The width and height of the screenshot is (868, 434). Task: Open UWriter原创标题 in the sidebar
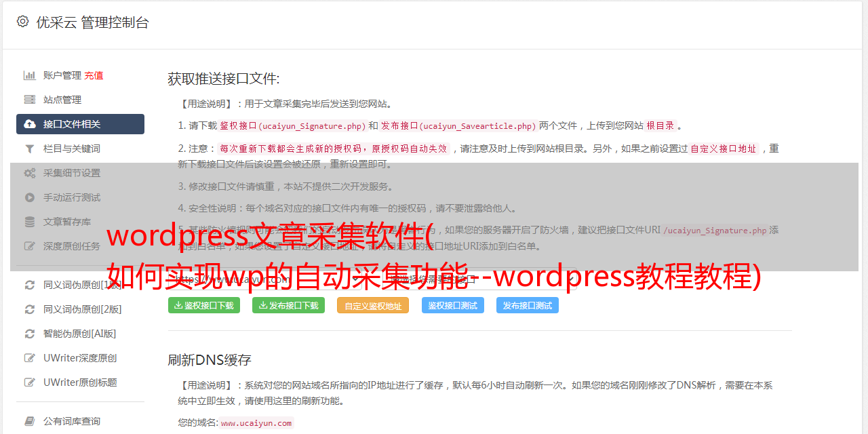click(x=80, y=382)
